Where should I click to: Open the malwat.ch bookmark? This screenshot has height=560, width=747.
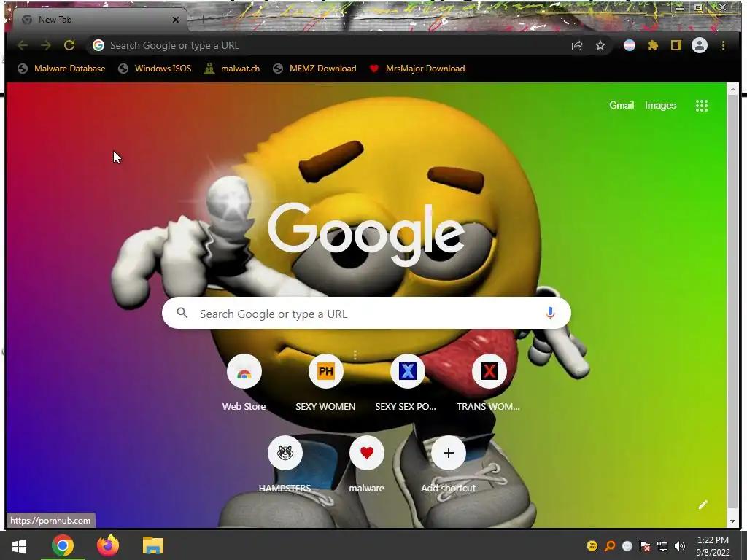click(232, 69)
